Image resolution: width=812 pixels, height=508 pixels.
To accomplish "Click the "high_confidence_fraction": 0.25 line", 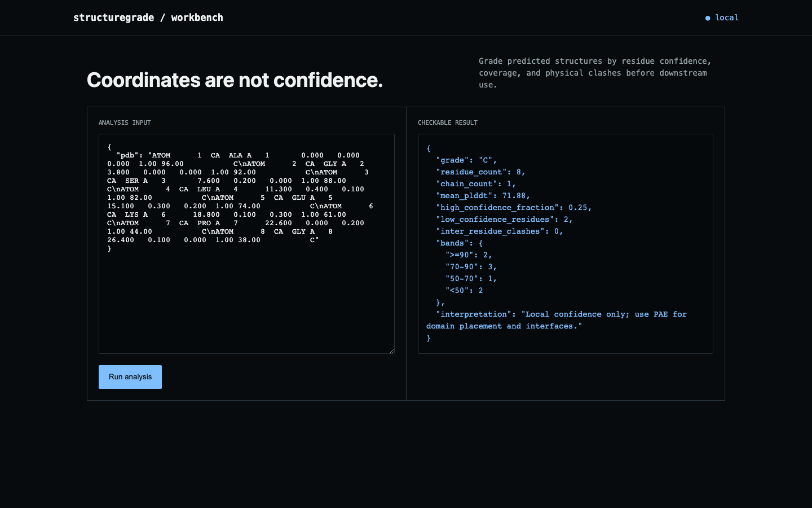I will pos(514,208).
